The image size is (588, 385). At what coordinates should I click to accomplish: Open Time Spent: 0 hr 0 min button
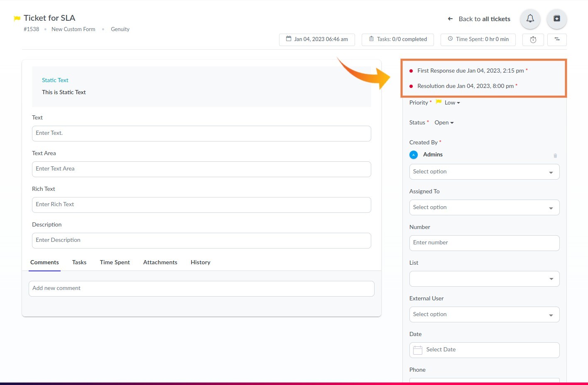pos(478,39)
